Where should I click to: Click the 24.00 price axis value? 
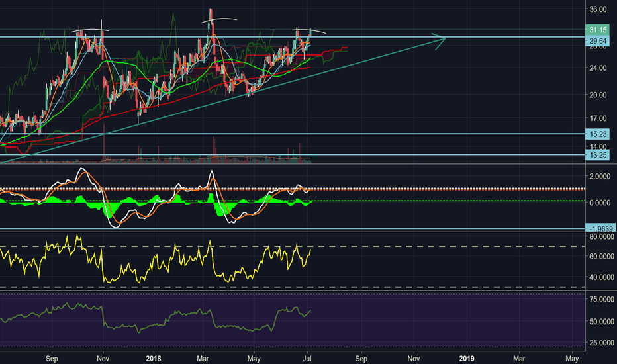598,68
